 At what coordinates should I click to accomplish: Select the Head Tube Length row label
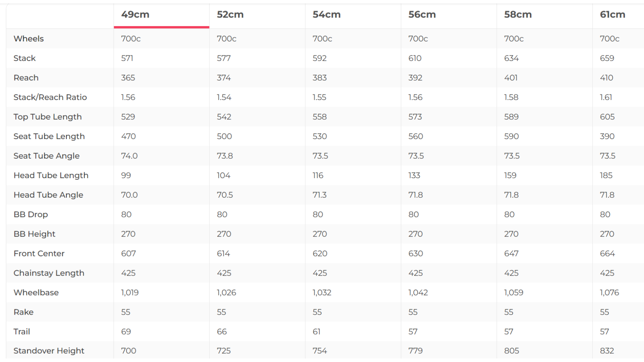(x=51, y=175)
